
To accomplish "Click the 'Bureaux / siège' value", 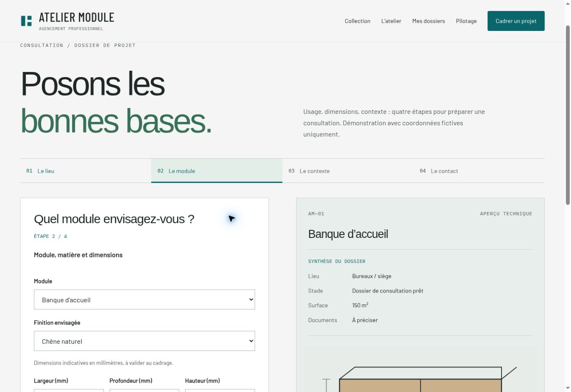I will coord(371,276).
